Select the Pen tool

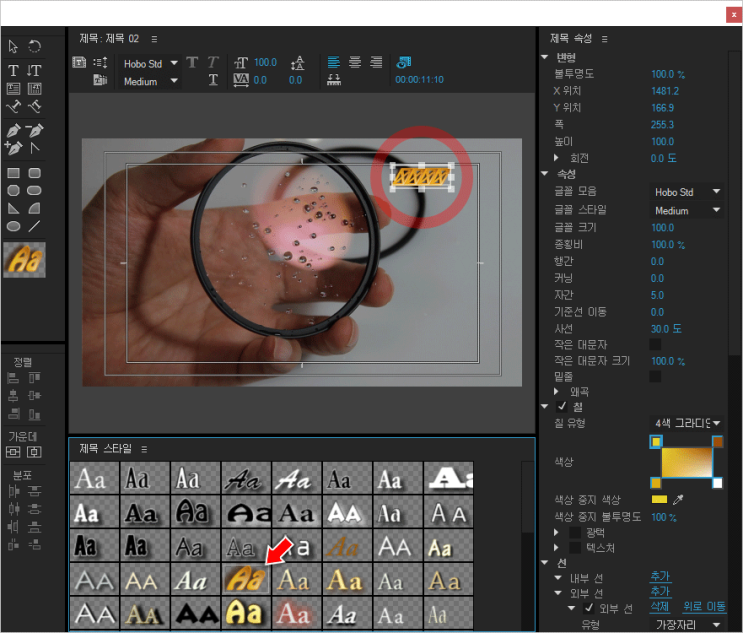pyautogui.click(x=13, y=130)
